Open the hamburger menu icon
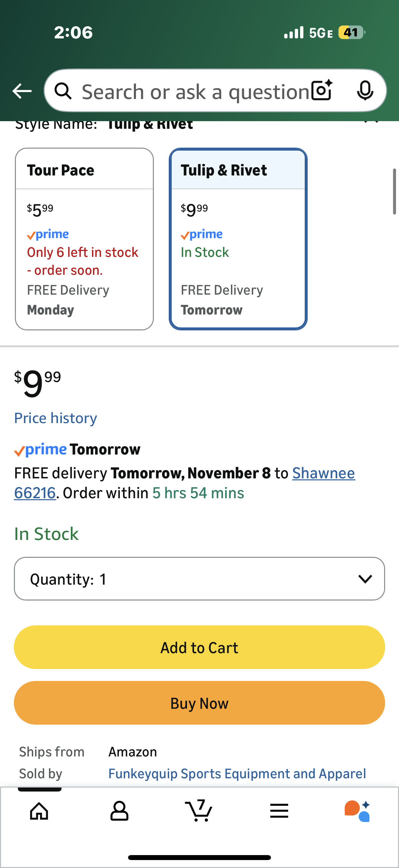 point(279,811)
